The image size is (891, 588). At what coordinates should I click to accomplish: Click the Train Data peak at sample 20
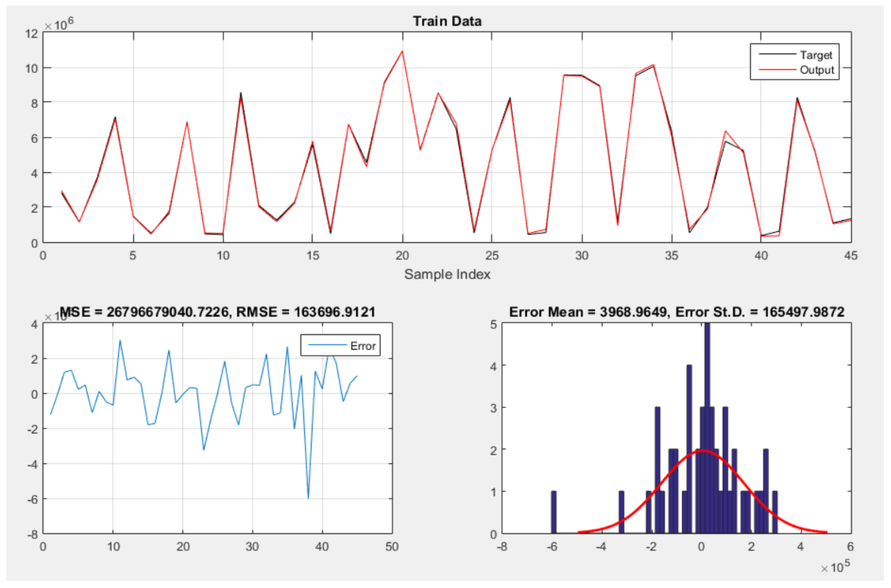pyautogui.click(x=402, y=51)
